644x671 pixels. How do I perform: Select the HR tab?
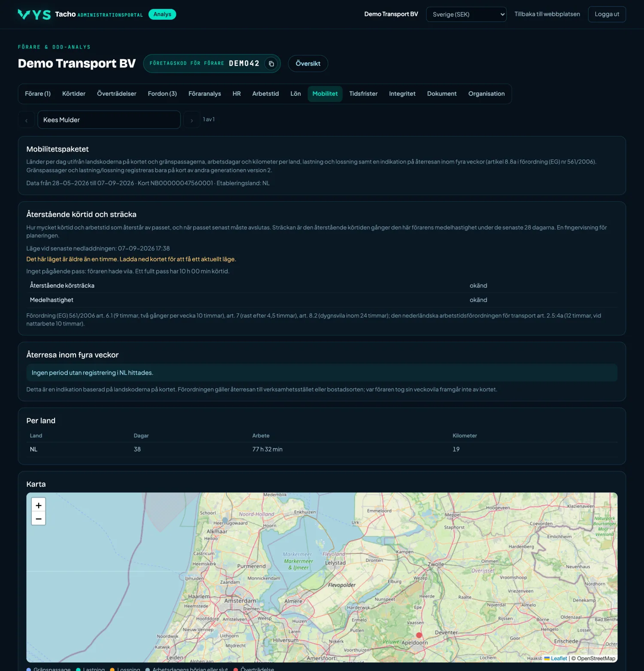tap(237, 94)
